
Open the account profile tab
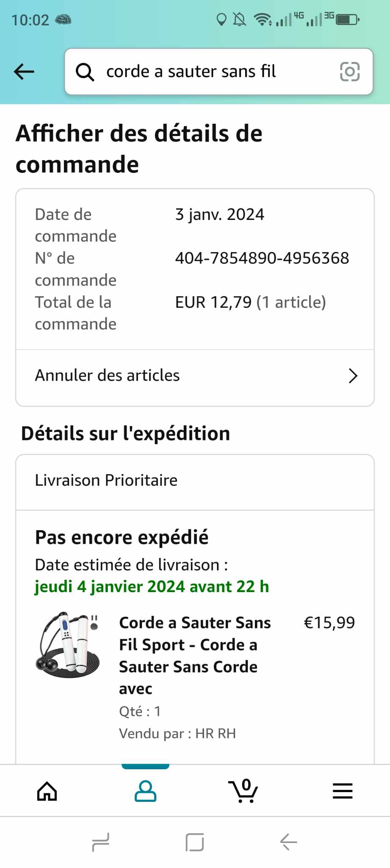(x=145, y=791)
